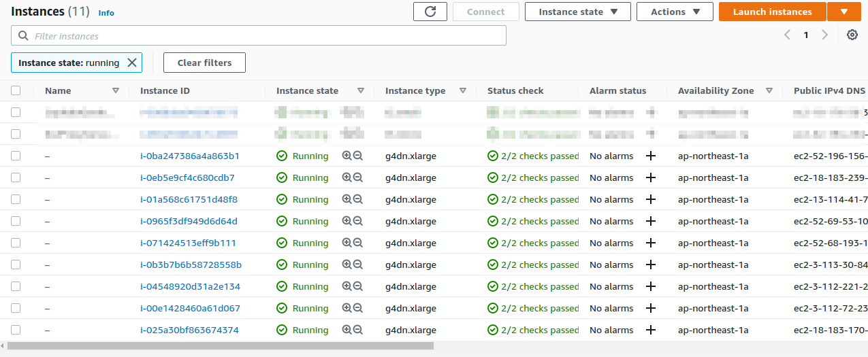This screenshot has width=868, height=357.
Task: Zoom in filter icon for i-025a30bf863674374
Action: [x=347, y=330]
